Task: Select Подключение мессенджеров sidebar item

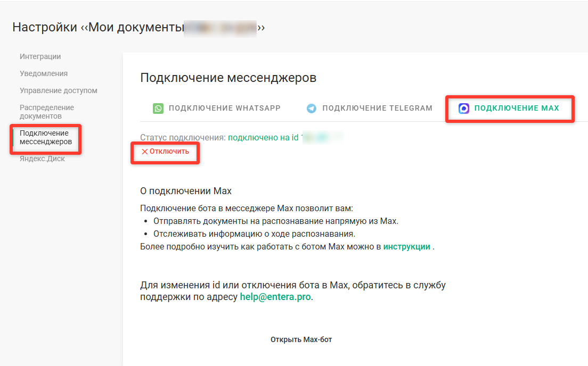Action: [46, 137]
